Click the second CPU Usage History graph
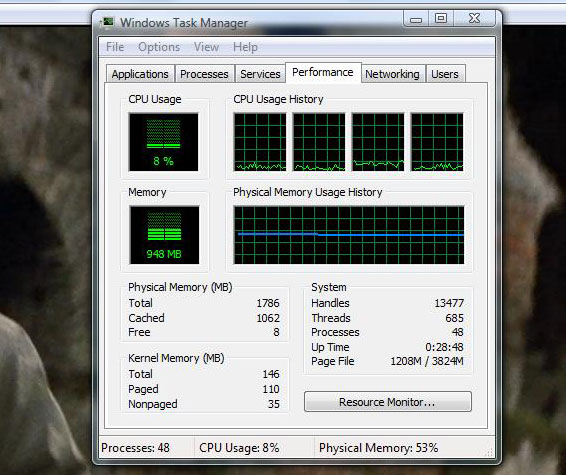 (x=319, y=142)
